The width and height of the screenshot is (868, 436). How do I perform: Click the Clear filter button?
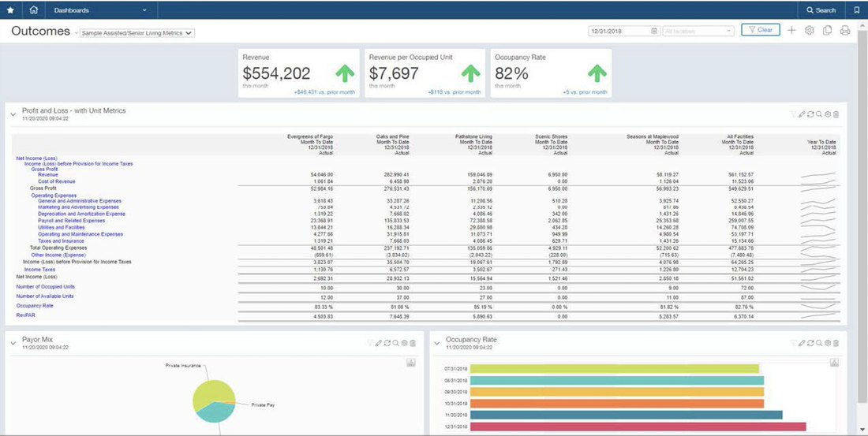point(761,30)
